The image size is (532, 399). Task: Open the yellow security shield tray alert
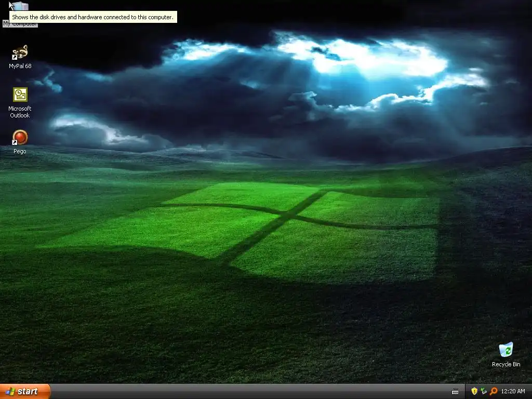474,391
